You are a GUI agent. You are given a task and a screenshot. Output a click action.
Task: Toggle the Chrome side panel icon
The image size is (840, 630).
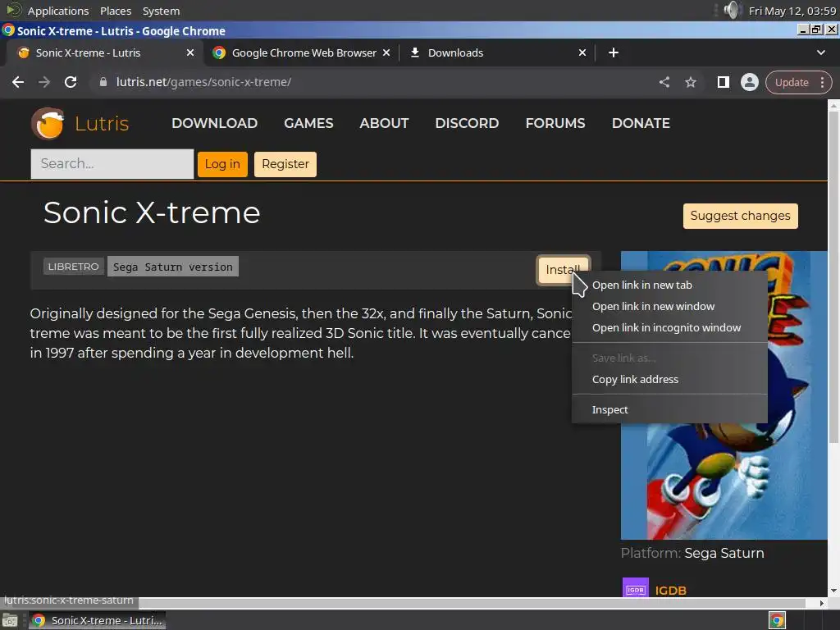tap(724, 82)
